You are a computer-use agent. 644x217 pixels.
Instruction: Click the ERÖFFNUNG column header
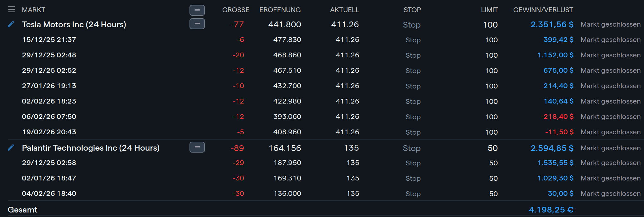point(280,10)
